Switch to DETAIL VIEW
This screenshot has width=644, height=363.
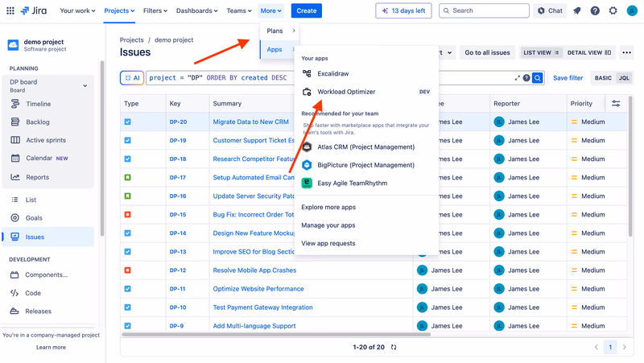[588, 52]
